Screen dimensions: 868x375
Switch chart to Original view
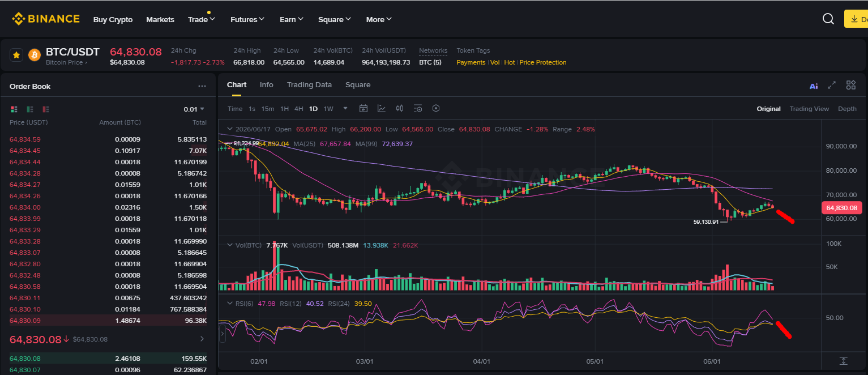coord(768,109)
